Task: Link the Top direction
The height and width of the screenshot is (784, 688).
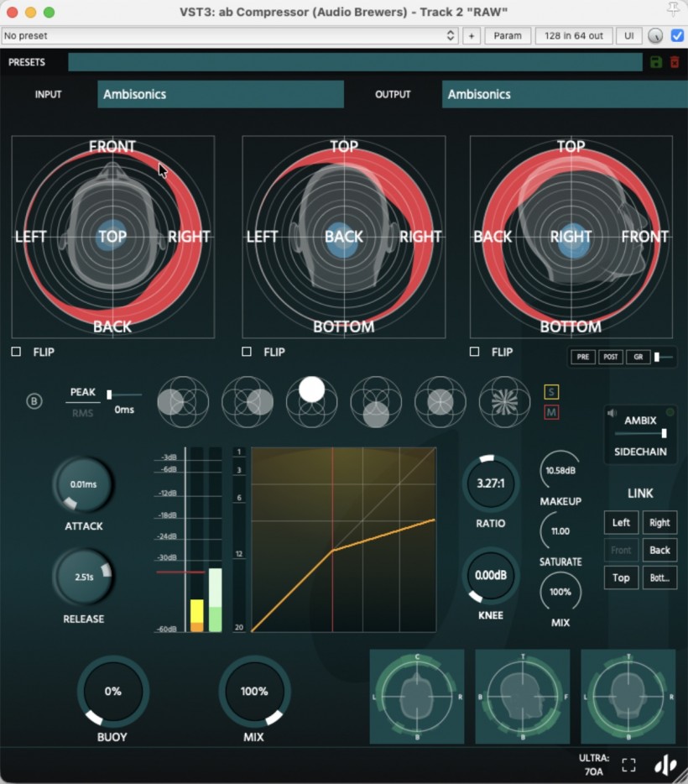Action: tap(621, 578)
